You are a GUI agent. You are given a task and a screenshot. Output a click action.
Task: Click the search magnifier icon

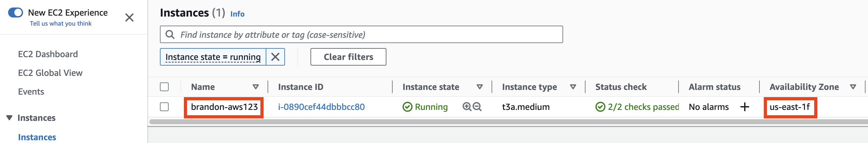[170, 34]
